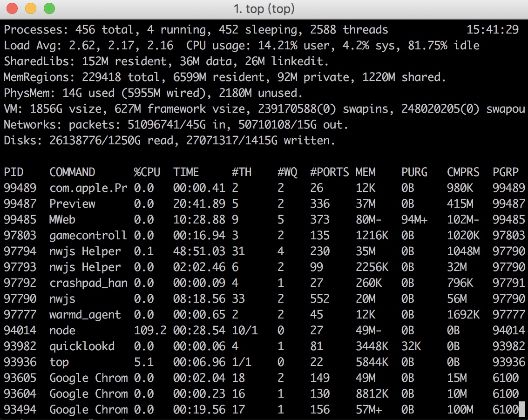Click the 109.2 CPU value for node
The height and width of the screenshot is (420, 528).
pyautogui.click(x=150, y=331)
